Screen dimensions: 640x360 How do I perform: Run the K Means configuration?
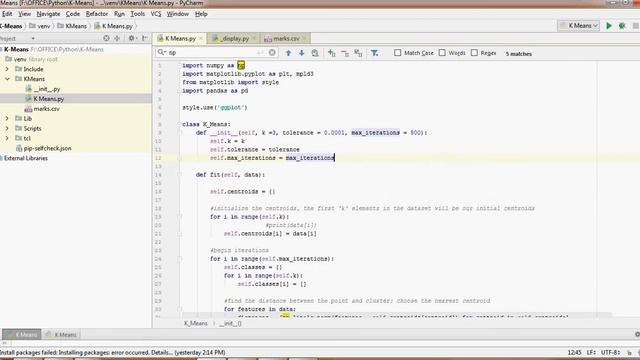pos(609,26)
